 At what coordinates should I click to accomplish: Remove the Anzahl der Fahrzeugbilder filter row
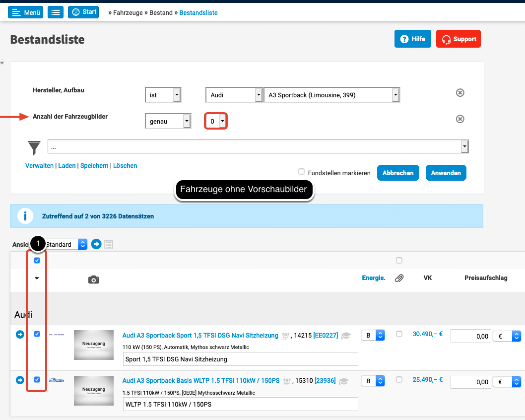(460, 119)
